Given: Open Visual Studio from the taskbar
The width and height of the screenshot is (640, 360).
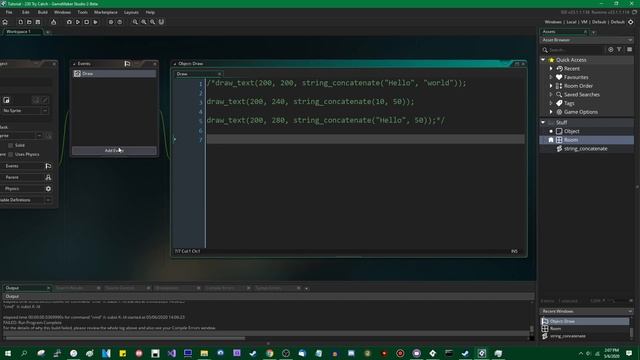Looking at the screenshot, I should pyautogui.click(x=172, y=353).
